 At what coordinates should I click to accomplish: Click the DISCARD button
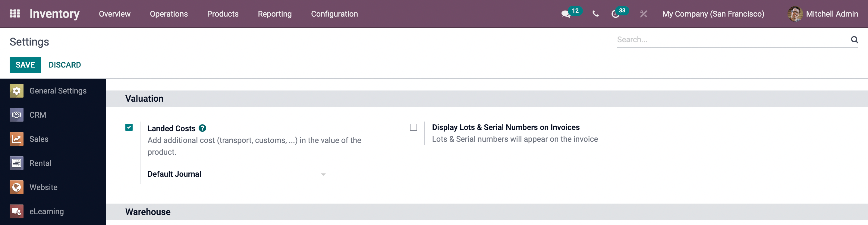pyautogui.click(x=65, y=65)
